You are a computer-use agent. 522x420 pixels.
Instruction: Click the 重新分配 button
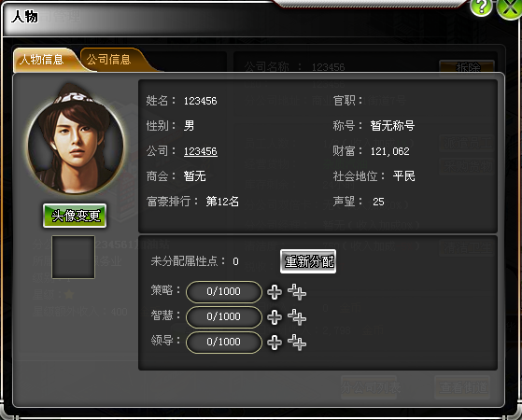coord(308,261)
